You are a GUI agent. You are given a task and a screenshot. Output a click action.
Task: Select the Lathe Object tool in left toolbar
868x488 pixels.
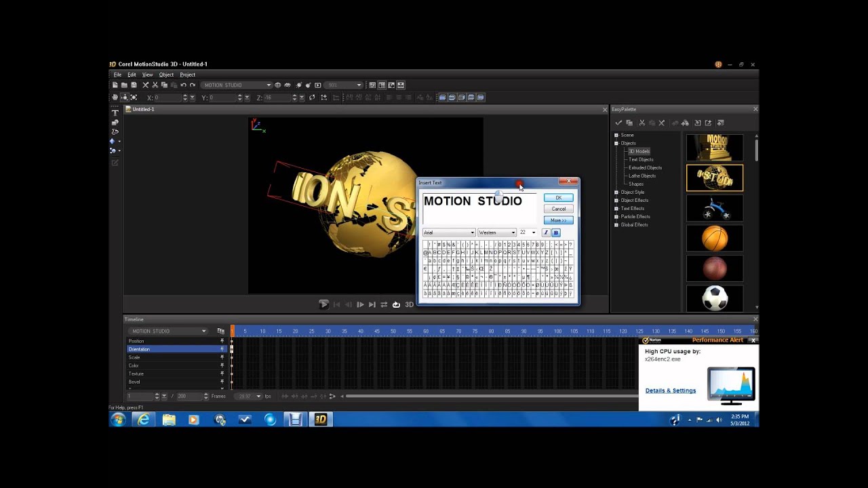pos(115,131)
